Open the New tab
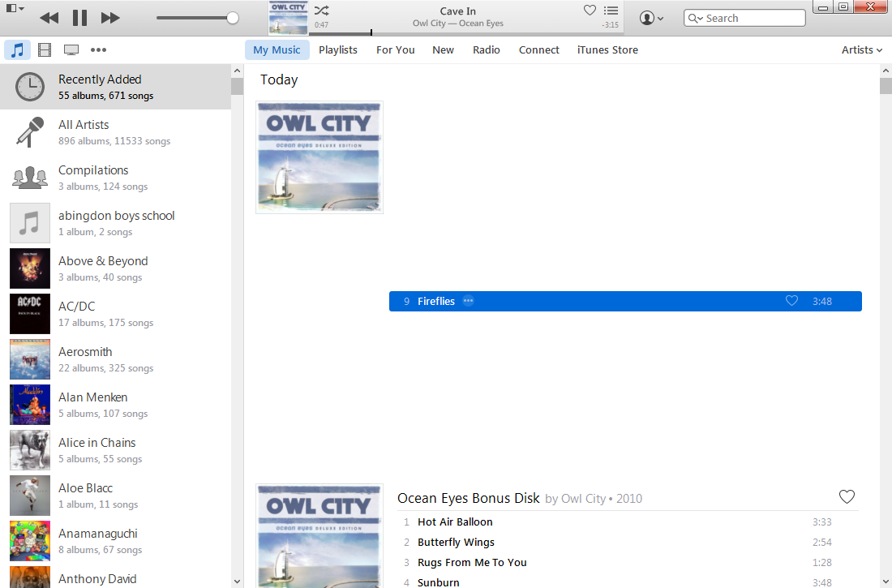The width and height of the screenshot is (892, 588). 443,50
